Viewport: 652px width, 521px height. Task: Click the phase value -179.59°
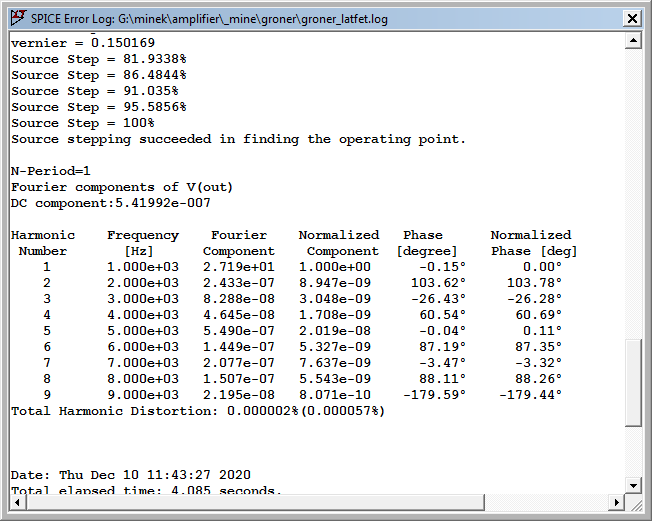coord(435,395)
